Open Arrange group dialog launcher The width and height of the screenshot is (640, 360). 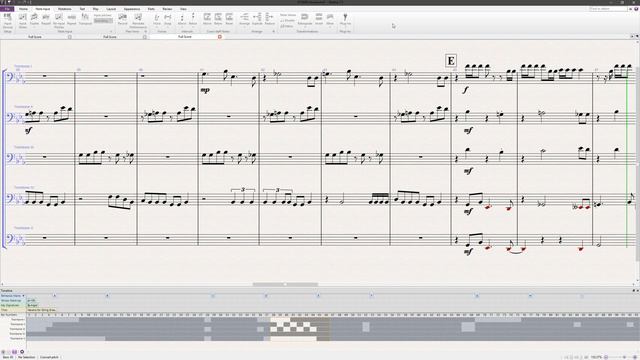click(273, 31)
